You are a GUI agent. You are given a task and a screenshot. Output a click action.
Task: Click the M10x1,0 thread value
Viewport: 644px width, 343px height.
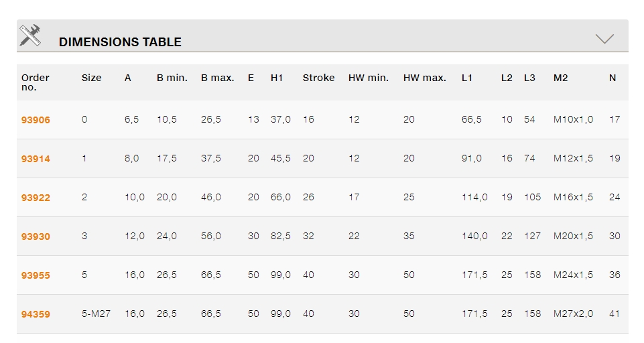pyautogui.click(x=573, y=119)
